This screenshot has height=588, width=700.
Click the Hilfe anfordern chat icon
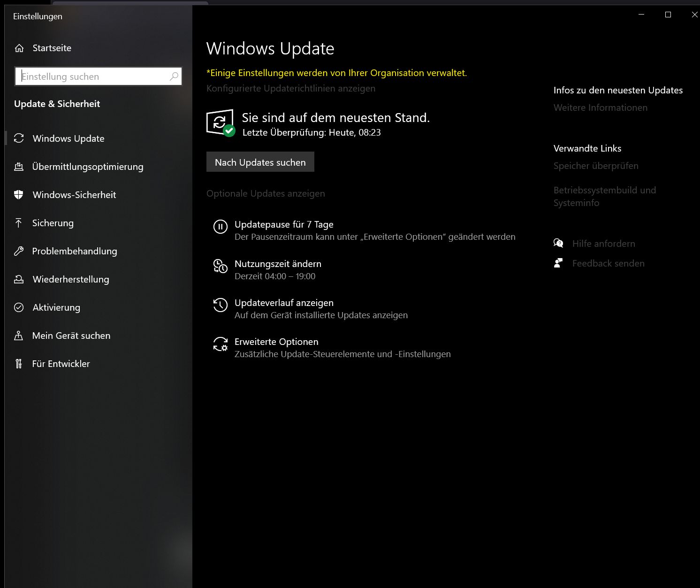558,243
